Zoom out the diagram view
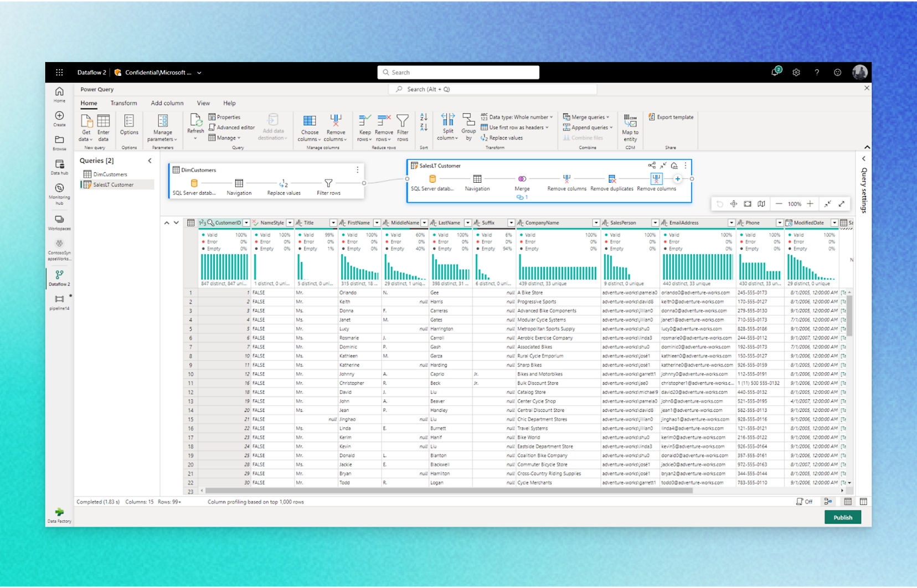This screenshot has height=588, width=917. pyautogui.click(x=779, y=204)
